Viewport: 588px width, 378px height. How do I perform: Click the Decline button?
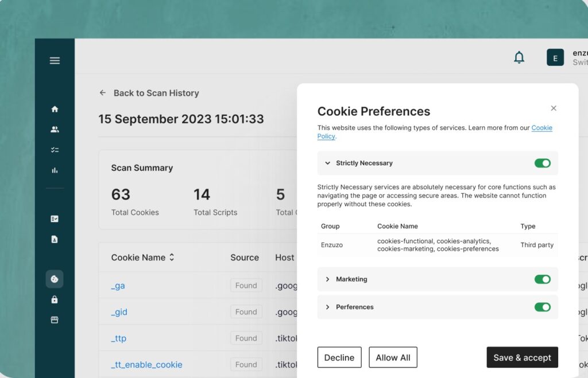click(339, 357)
